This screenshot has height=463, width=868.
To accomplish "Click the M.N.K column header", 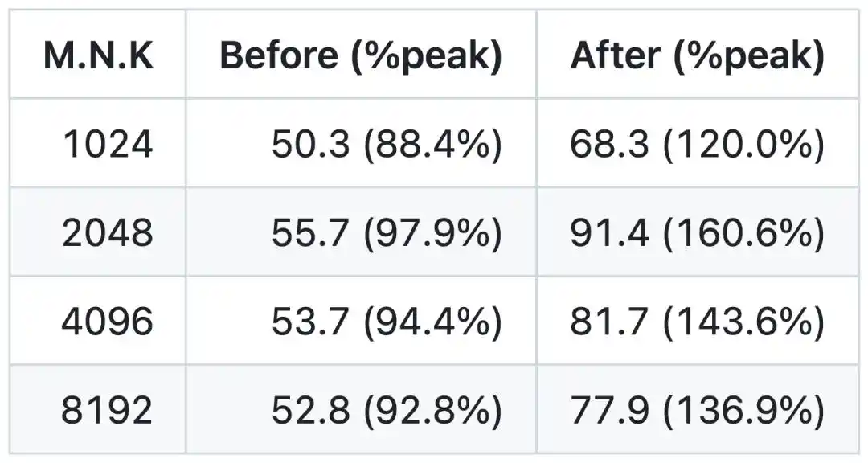I will (x=98, y=55).
